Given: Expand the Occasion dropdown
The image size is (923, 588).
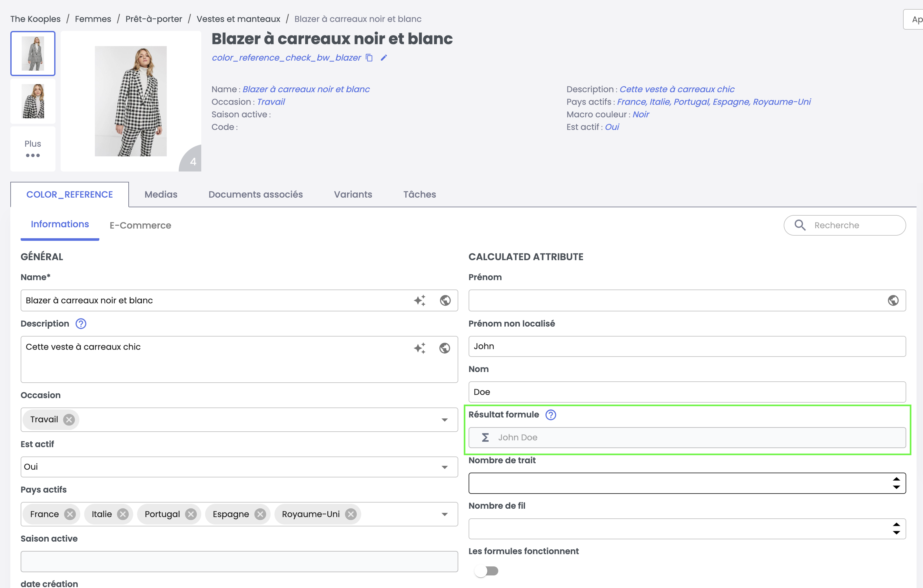Looking at the screenshot, I should click(x=445, y=420).
